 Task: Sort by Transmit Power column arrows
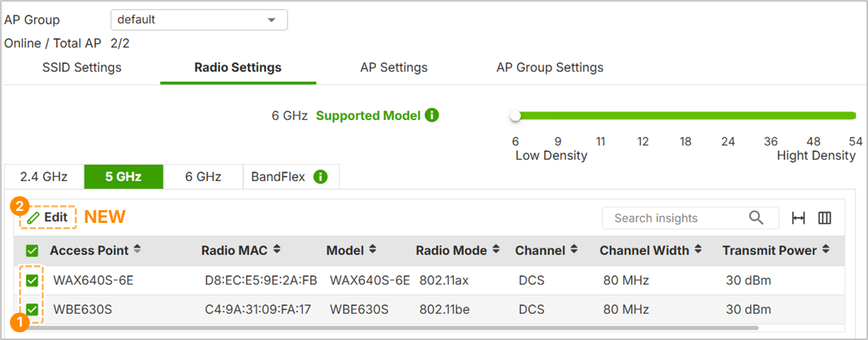pos(826,250)
